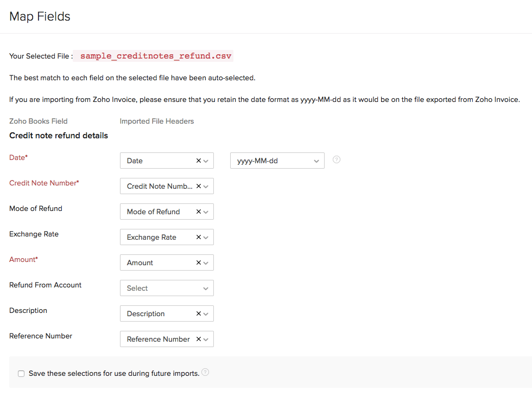The width and height of the screenshot is (532, 397).
Task: Click the sample_creditnotes_refund.csv file name
Action: point(156,56)
